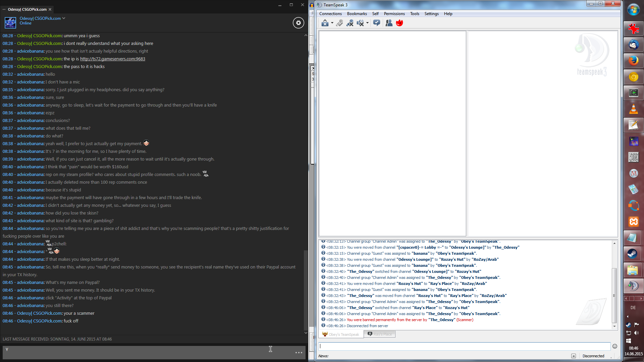Toggle the Away status toolbar icon
Screen dimensions: 644x362
coord(325,23)
